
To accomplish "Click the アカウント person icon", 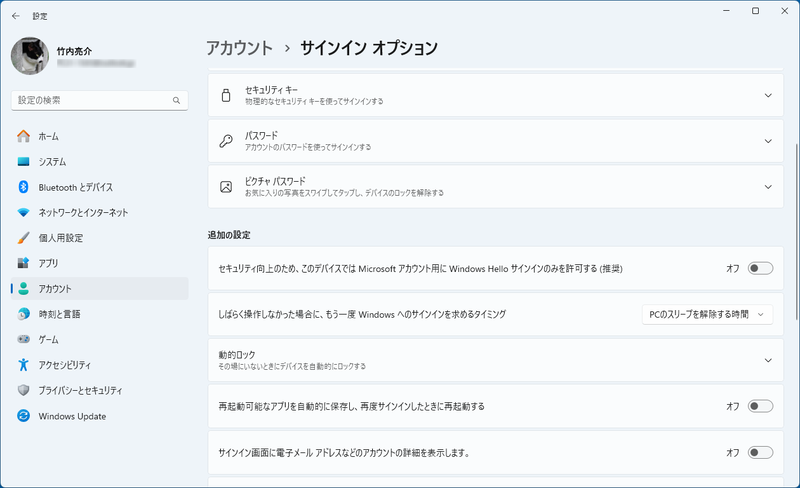I will click(x=23, y=288).
